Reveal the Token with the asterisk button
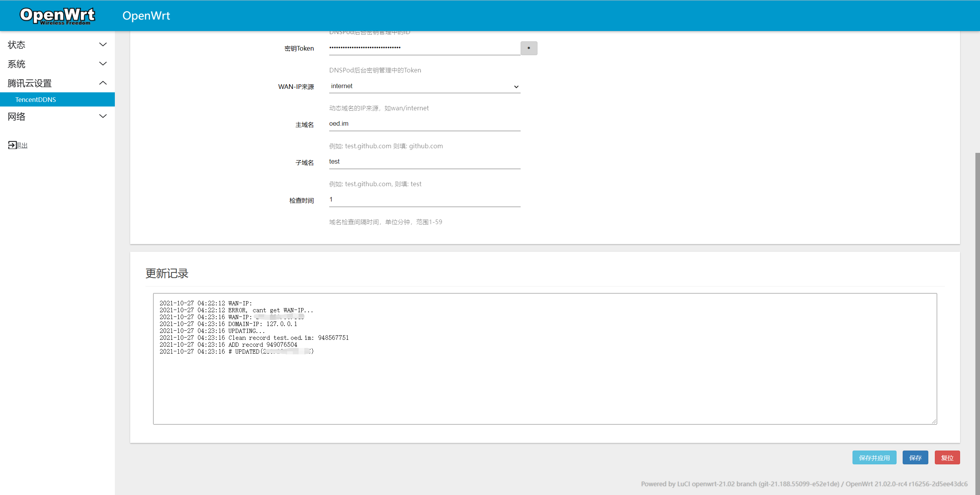Viewport: 980px width, 495px height. (529, 48)
